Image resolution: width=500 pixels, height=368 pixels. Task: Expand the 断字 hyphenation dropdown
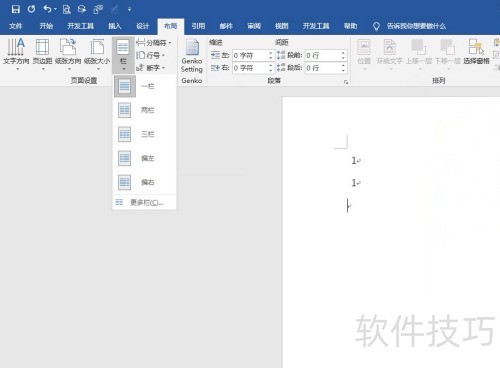click(x=151, y=68)
